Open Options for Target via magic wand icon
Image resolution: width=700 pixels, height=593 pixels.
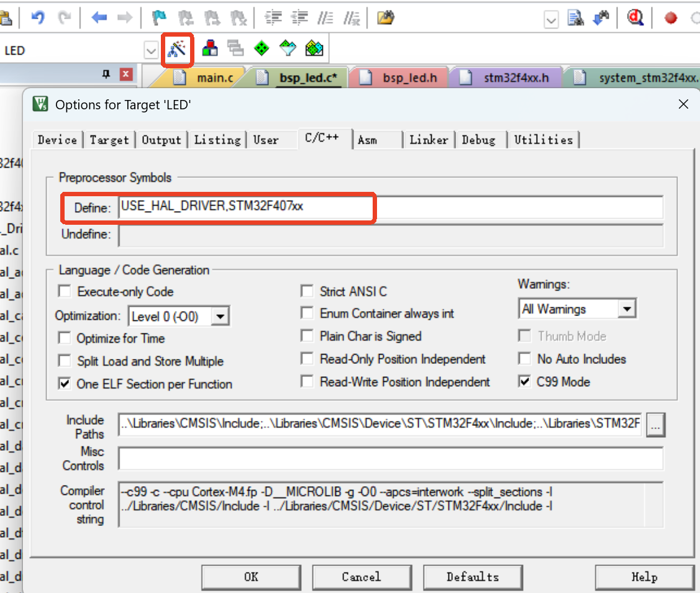coord(177,48)
